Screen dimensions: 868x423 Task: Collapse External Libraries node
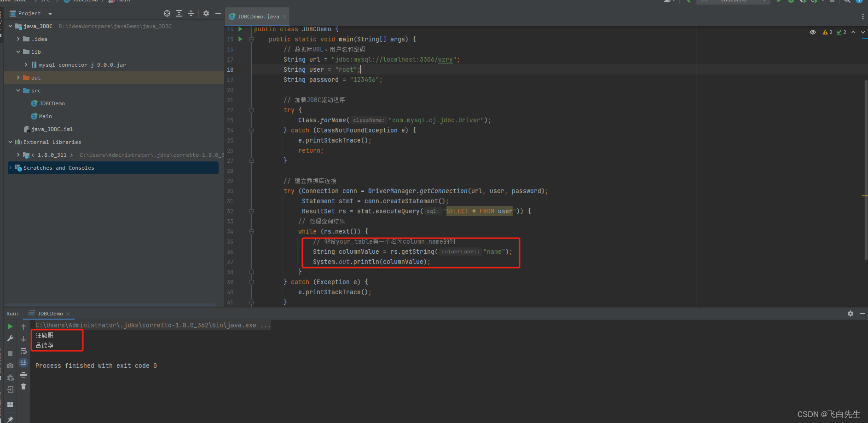pos(10,142)
